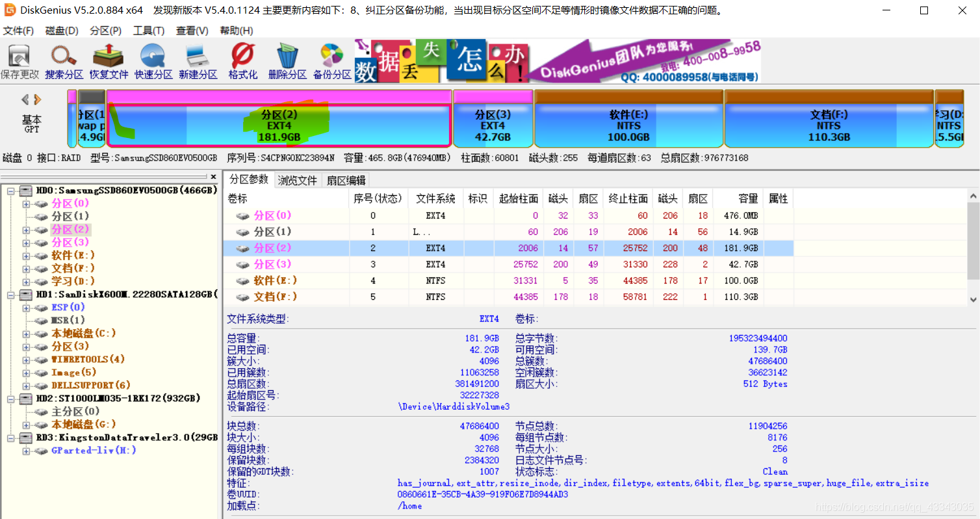Click the 序号(状态) column header
Screen dimensions: 980x519
tap(378, 198)
